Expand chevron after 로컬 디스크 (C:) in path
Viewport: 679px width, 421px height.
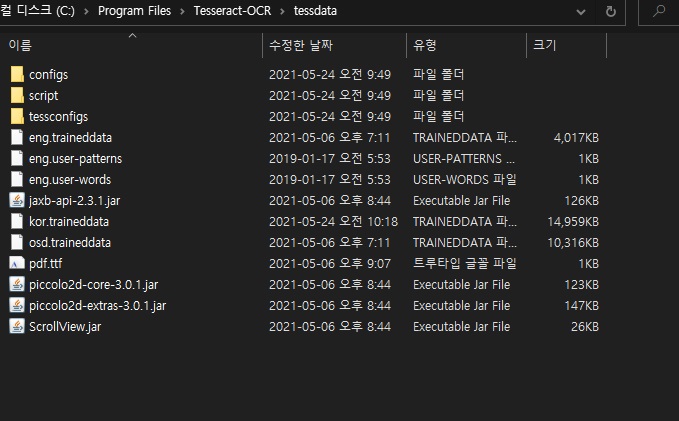[x=86, y=11]
